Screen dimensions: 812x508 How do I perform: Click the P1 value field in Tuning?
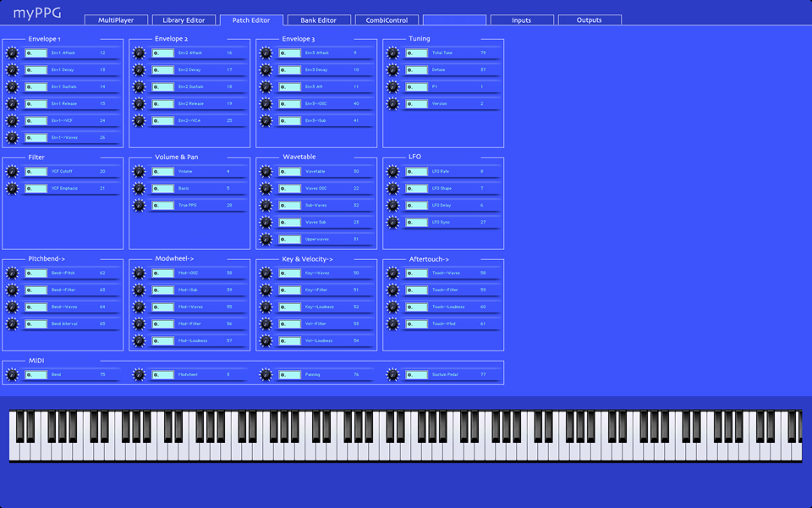tap(417, 87)
